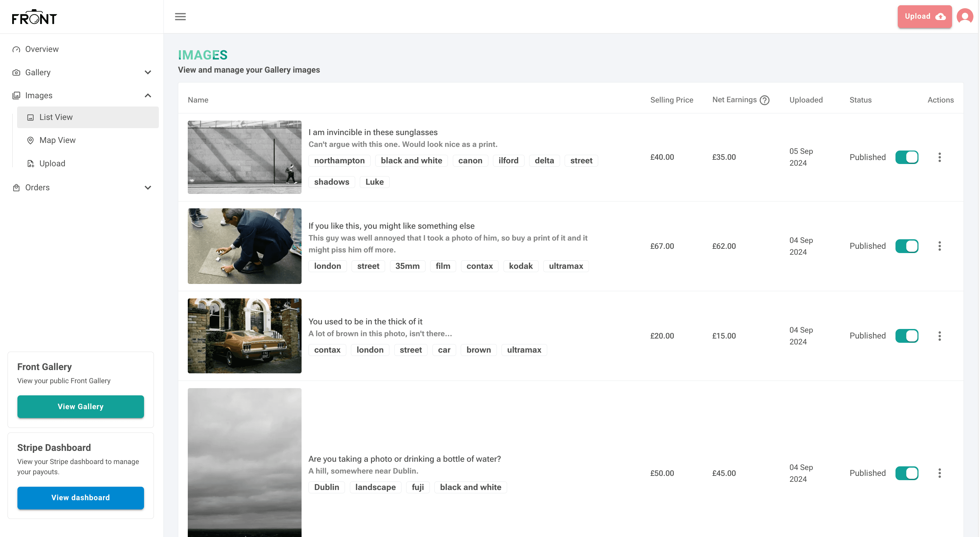Click the Images stack icon in sidebar
The width and height of the screenshot is (980, 537).
16,96
